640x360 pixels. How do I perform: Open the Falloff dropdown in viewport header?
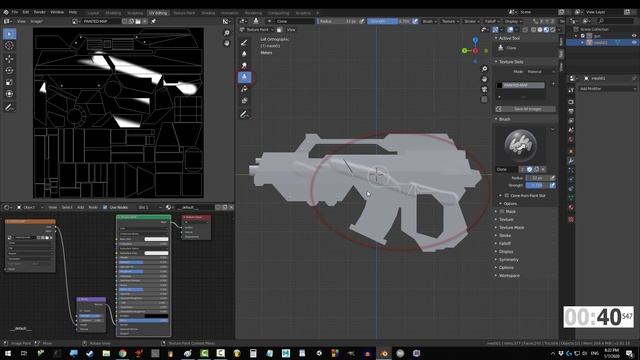pyautogui.click(x=492, y=21)
